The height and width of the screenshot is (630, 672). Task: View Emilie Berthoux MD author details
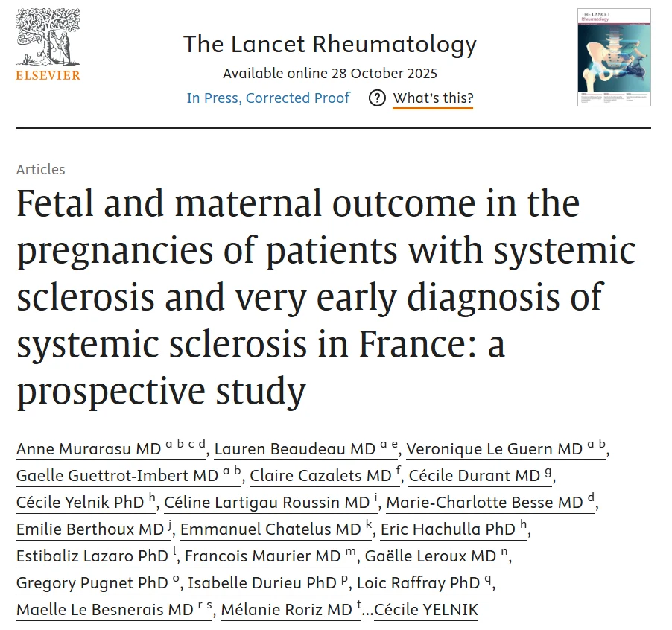pyautogui.click(x=89, y=529)
